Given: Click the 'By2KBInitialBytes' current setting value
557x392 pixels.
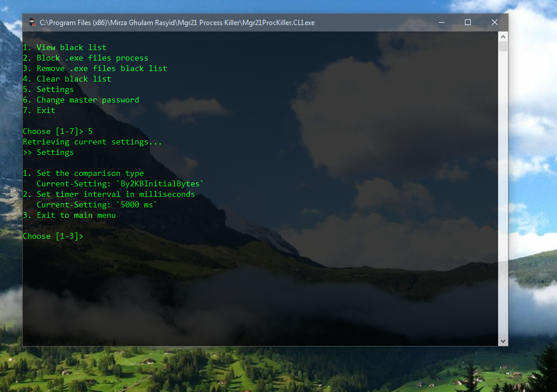Looking at the screenshot, I should (160, 184).
